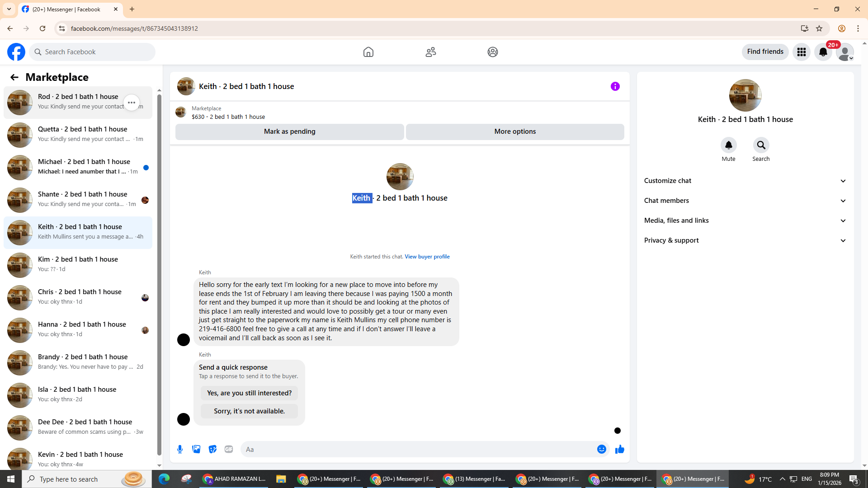Viewport: 868px width, 488px height.
Task: Go to Facebook Home tab
Action: (368, 52)
